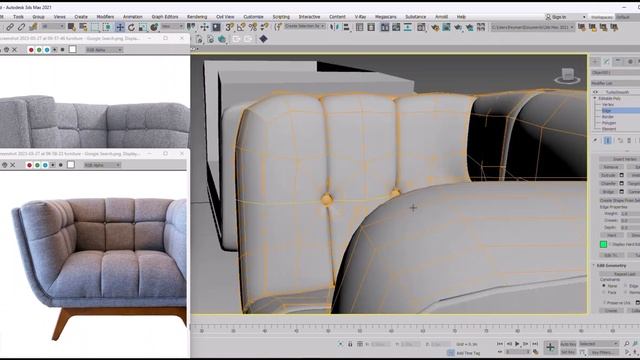Select the None constraint radio button

pos(604,286)
